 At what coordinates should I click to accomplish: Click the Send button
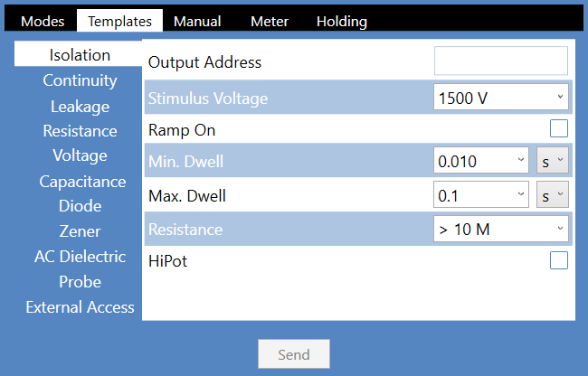point(294,354)
